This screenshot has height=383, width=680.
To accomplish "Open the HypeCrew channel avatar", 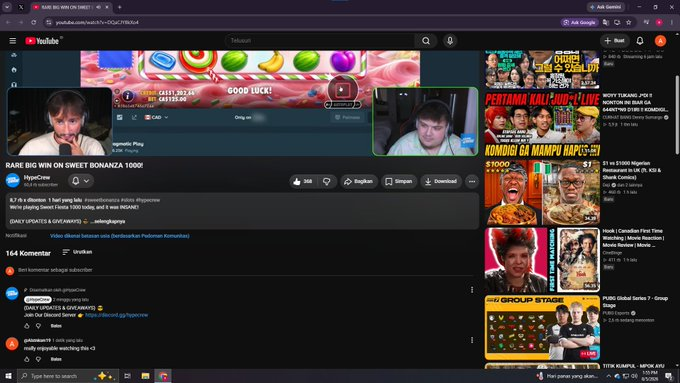I will coord(13,180).
